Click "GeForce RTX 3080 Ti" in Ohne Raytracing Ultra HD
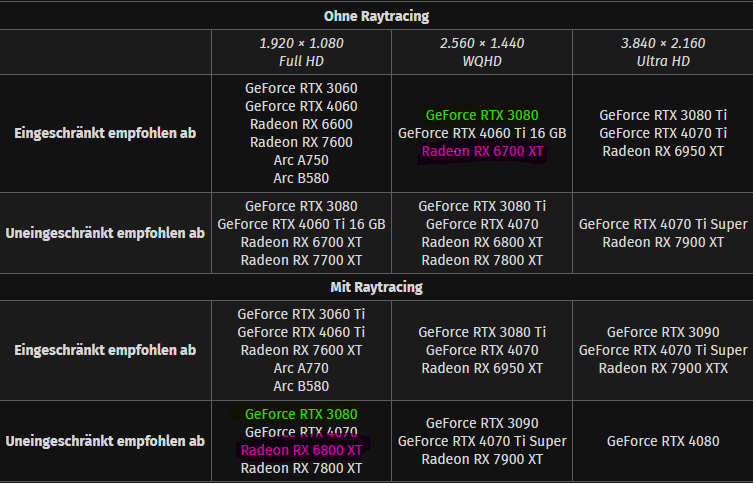 [663, 115]
